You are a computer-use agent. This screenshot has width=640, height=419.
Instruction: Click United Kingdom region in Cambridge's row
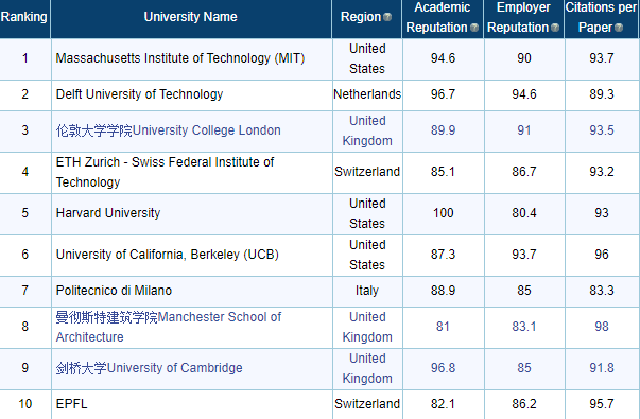367,368
